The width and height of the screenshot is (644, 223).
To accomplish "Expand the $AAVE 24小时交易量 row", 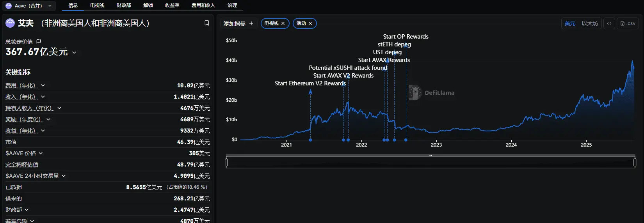I will (x=64, y=176).
